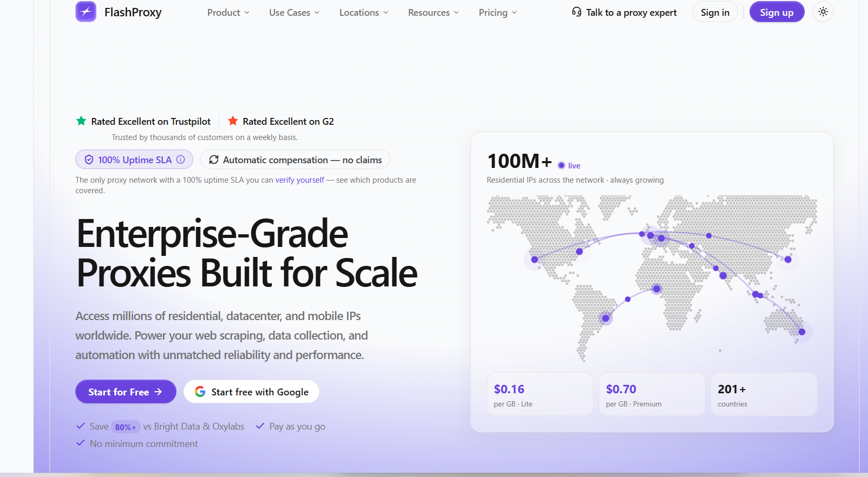Screen dimensions: 868x477
Task: Click the FlashProxy logo icon
Action: 86,12
